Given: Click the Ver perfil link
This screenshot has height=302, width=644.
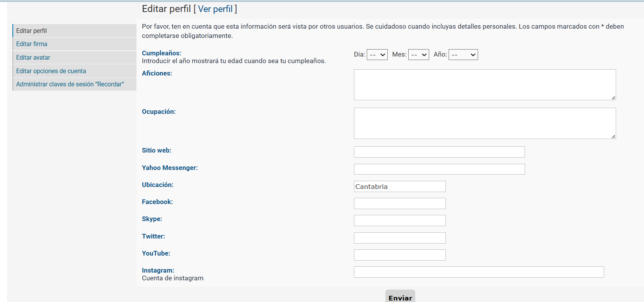Looking at the screenshot, I should click(x=215, y=9).
